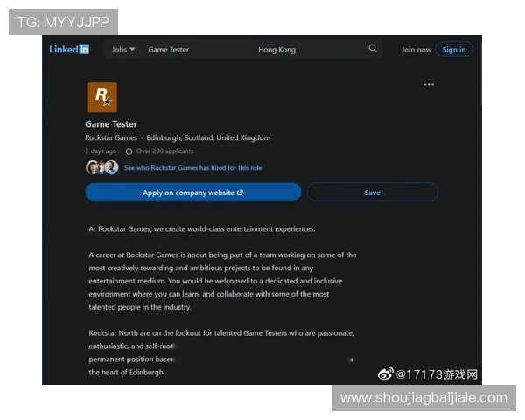This screenshot has height=420, width=525.
Task: Click the LinkedIn logo
Action: (x=69, y=50)
